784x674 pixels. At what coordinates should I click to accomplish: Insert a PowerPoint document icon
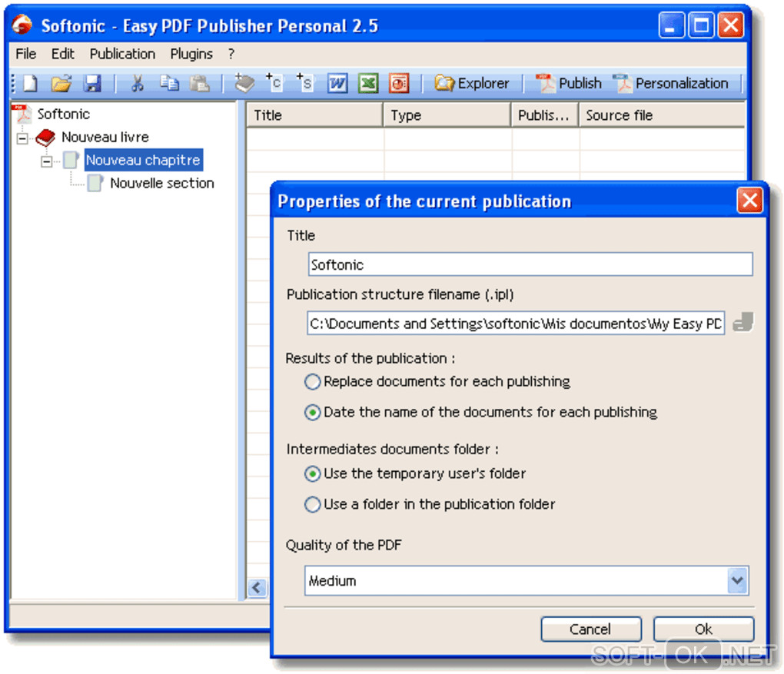(x=399, y=84)
